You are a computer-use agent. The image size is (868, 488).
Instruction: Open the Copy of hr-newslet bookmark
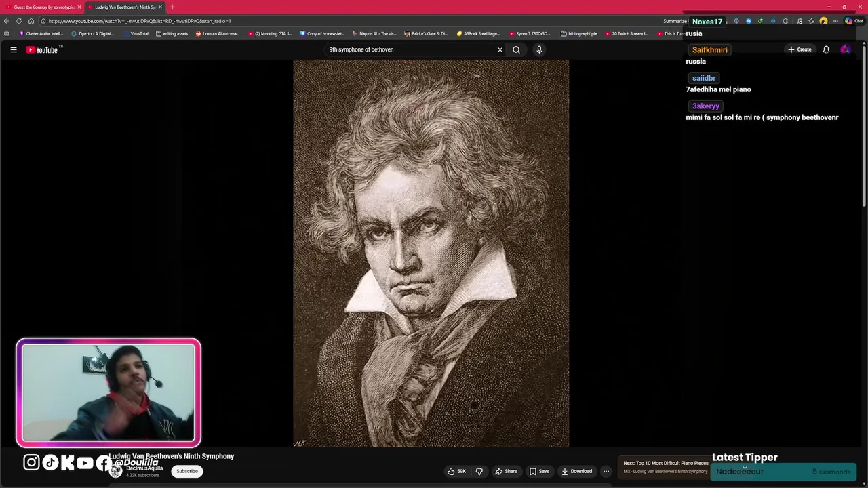(322, 33)
